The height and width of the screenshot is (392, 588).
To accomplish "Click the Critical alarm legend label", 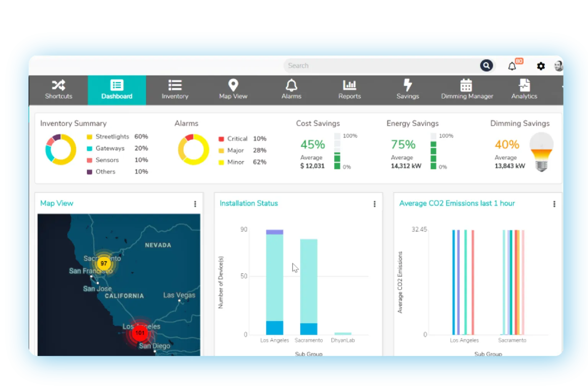I will [x=237, y=139].
